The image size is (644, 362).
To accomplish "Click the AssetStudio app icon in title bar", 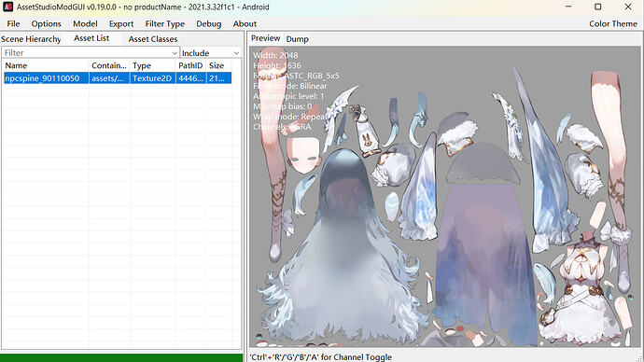I will 7,7.
